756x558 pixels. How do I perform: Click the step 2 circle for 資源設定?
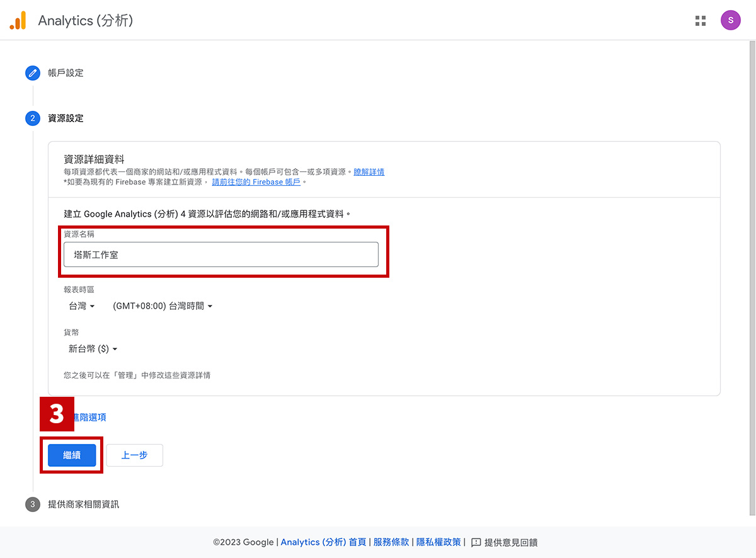(33, 118)
